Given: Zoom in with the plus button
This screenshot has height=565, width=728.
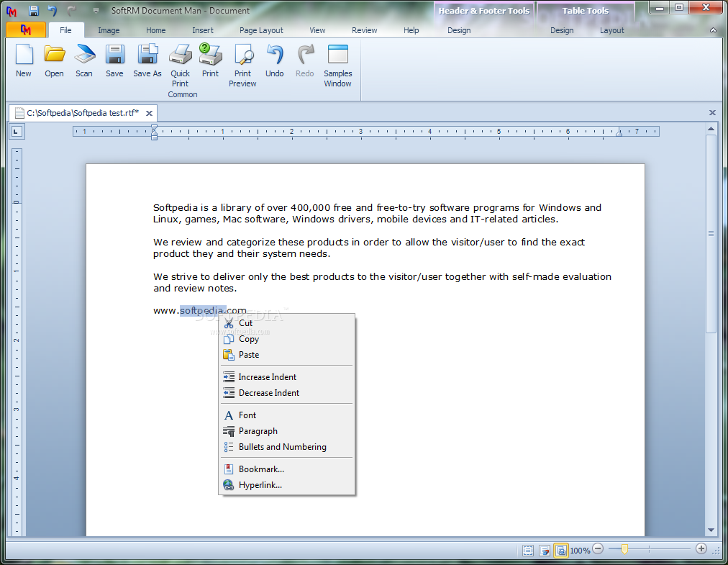Looking at the screenshot, I should (701, 549).
